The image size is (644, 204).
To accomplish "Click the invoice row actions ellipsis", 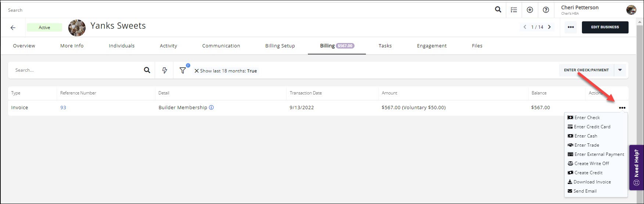I will click(622, 108).
